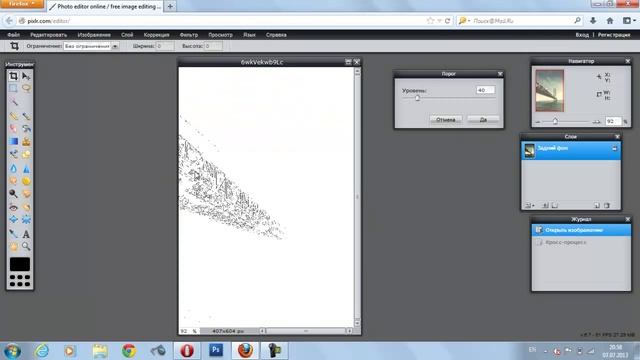Select the Move tool
The image size is (640, 360).
[x=26, y=76]
